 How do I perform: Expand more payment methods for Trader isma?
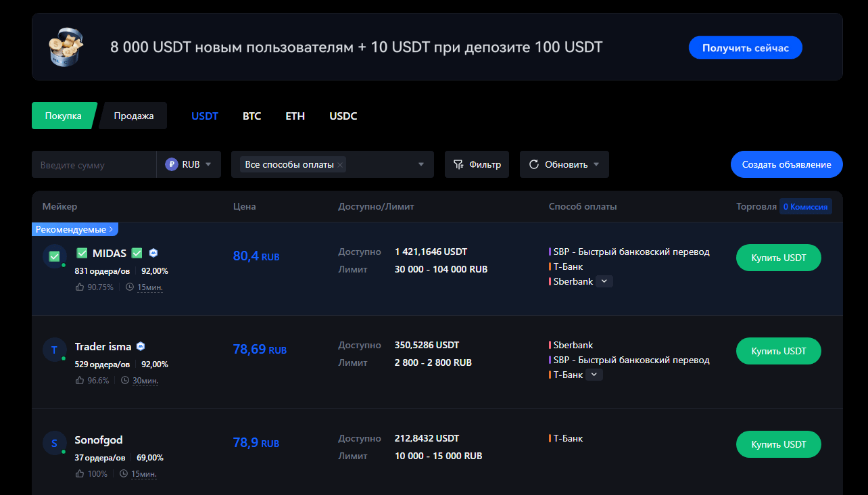pyautogui.click(x=594, y=375)
